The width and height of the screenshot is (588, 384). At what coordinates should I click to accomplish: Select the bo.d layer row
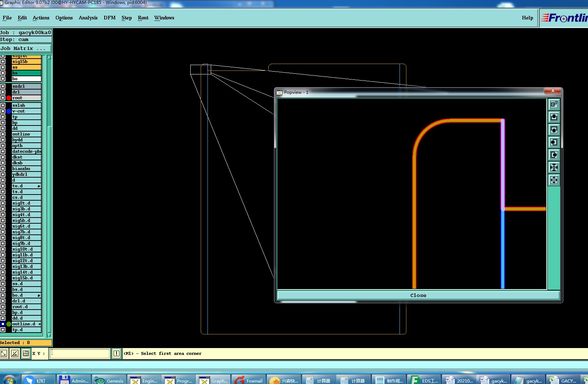tap(27, 295)
